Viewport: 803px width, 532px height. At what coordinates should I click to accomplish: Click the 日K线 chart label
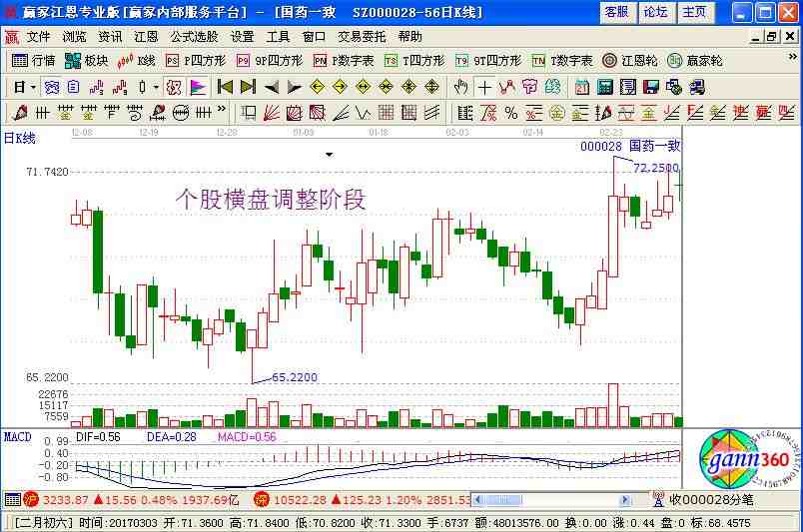tap(19, 139)
